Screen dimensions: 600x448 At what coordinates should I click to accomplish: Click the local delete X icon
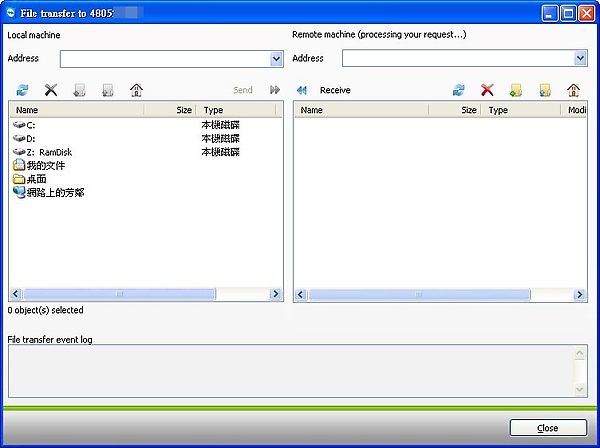(x=51, y=90)
